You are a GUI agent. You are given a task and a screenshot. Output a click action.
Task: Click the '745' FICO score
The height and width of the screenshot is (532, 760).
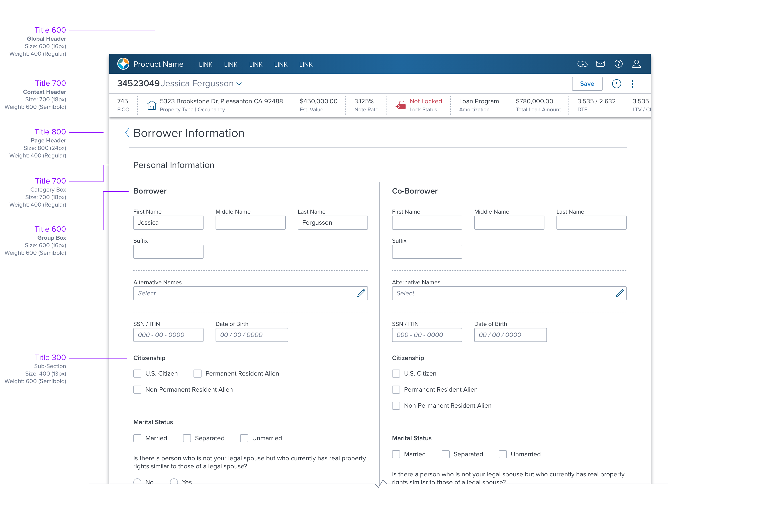[x=123, y=101]
